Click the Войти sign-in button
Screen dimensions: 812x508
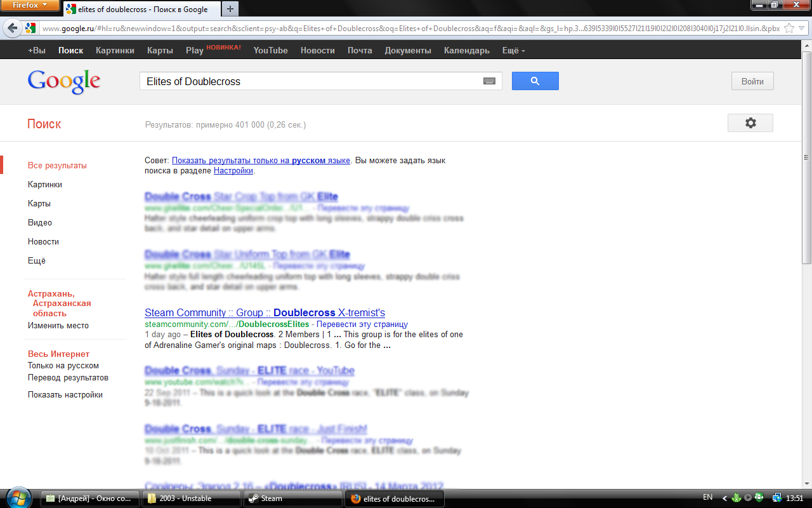[x=752, y=81]
